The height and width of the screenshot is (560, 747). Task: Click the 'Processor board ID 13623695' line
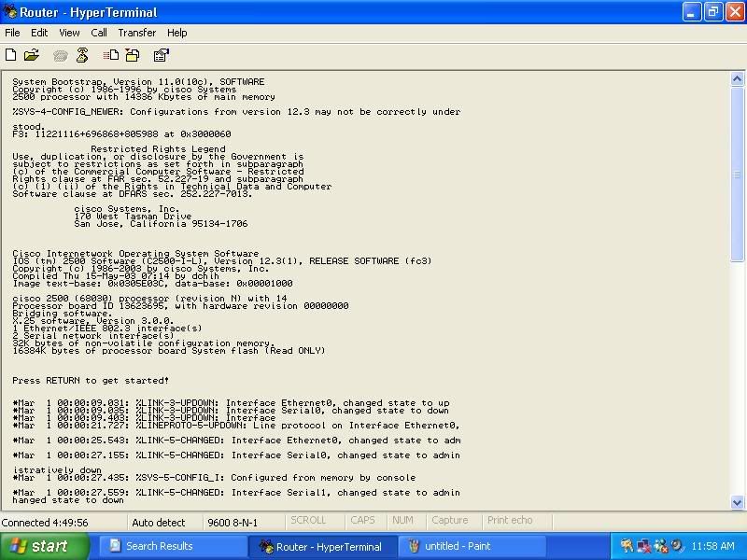[x=180, y=306]
